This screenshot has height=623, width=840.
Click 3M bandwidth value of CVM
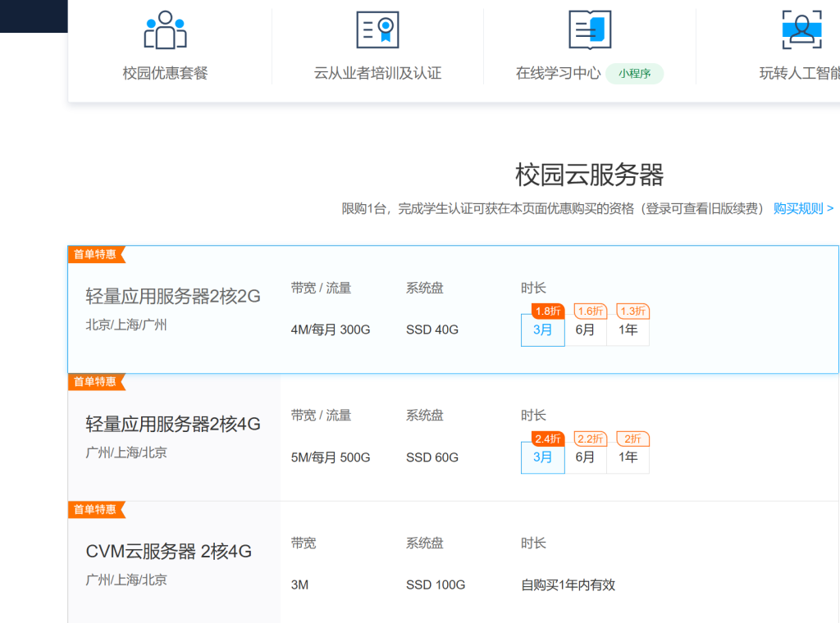click(299, 585)
